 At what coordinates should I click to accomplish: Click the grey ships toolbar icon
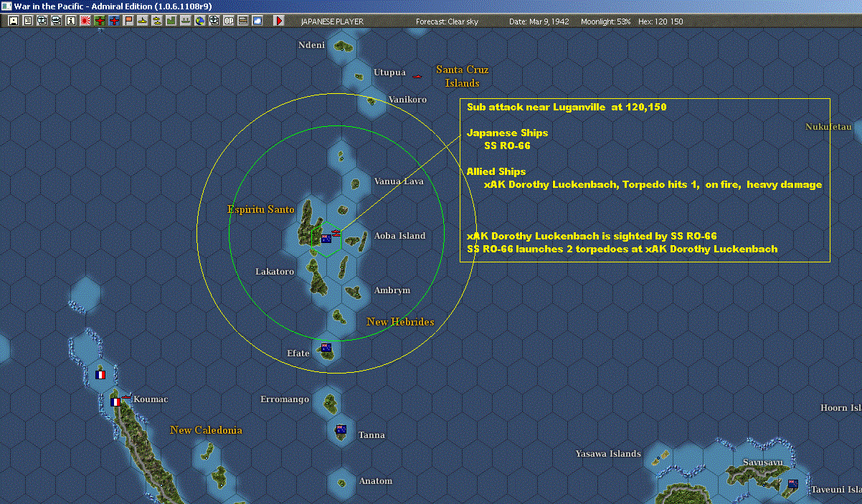(186, 21)
